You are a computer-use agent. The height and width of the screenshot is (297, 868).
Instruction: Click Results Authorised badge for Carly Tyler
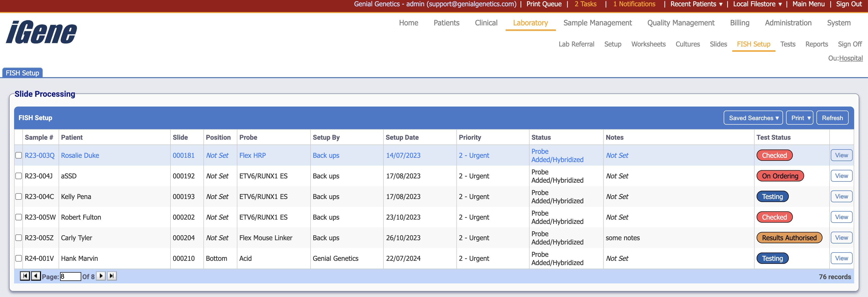pos(789,238)
